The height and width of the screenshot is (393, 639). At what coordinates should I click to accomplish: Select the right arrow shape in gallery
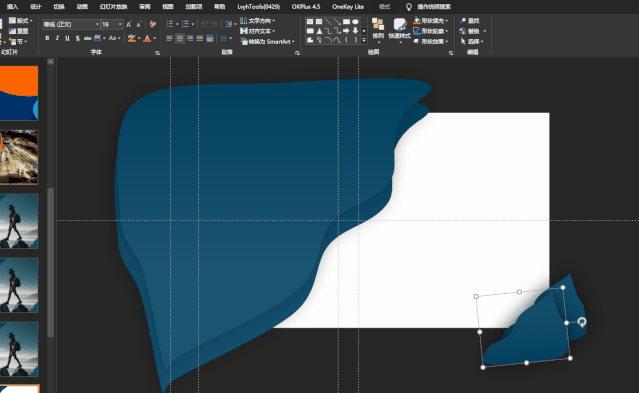[346, 31]
